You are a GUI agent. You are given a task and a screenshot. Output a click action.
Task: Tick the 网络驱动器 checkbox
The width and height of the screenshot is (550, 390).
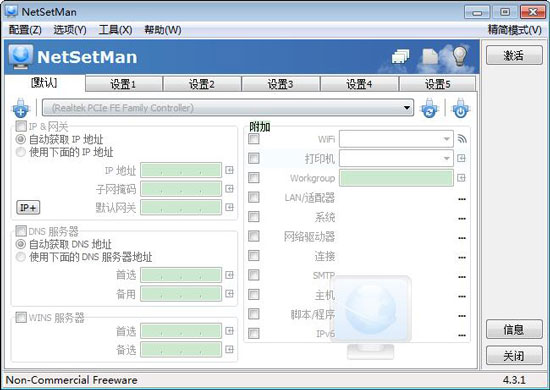coord(254,236)
